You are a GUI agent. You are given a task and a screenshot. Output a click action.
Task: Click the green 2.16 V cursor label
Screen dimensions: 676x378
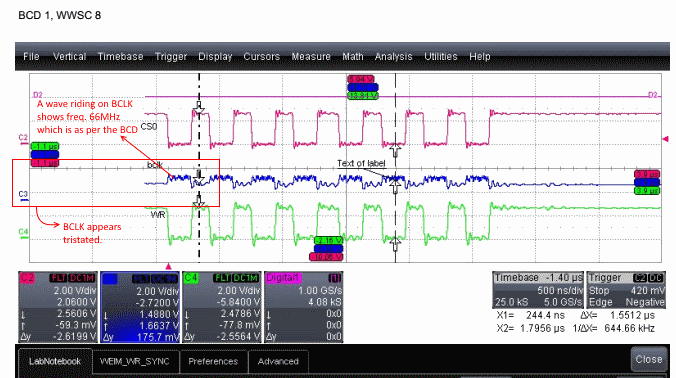pos(329,241)
